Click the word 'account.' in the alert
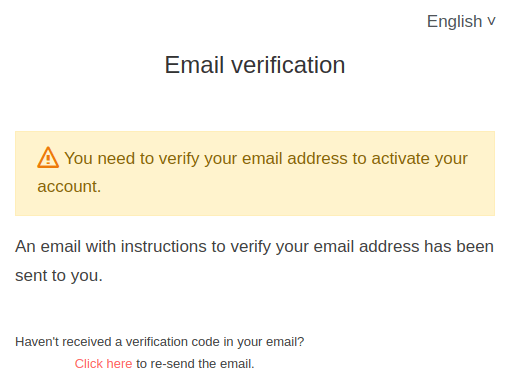 (x=69, y=187)
